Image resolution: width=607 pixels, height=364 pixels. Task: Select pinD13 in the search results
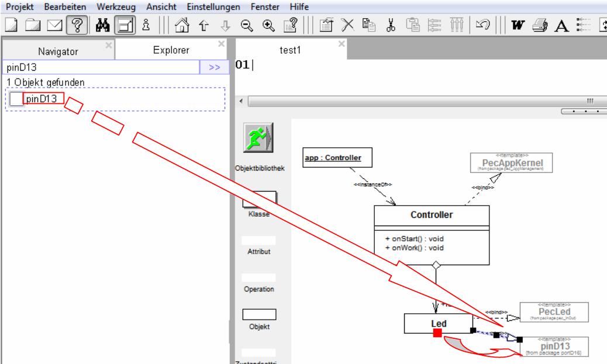(x=42, y=99)
